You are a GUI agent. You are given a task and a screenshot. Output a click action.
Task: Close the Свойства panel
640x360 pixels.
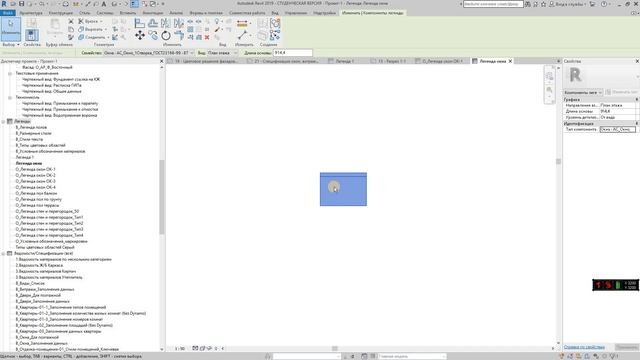click(x=637, y=61)
